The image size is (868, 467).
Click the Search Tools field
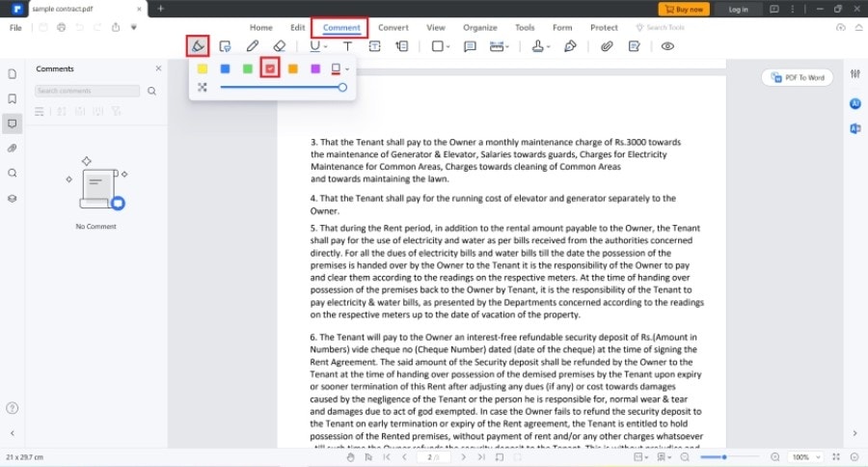click(x=661, y=27)
